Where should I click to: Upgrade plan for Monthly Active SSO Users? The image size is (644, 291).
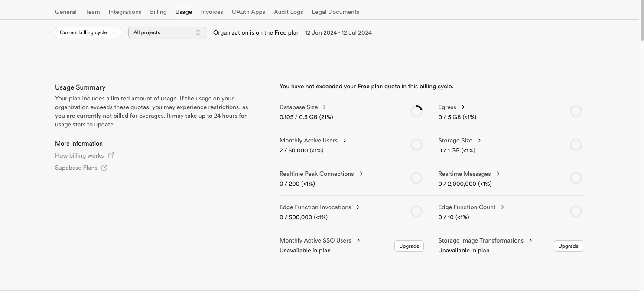pos(409,246)
